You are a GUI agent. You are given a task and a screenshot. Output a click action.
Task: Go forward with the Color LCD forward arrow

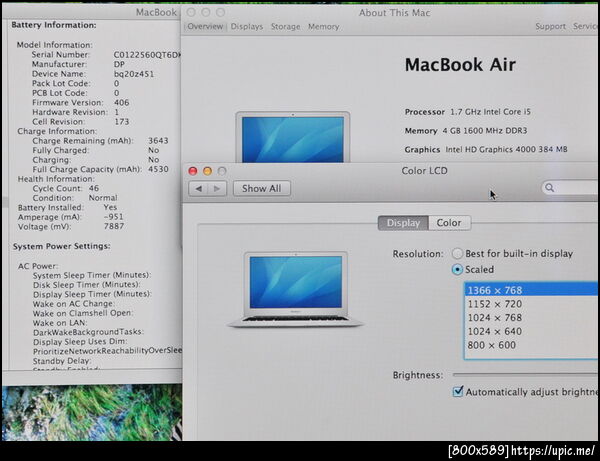pyautogui.click(x=217, y=189)
